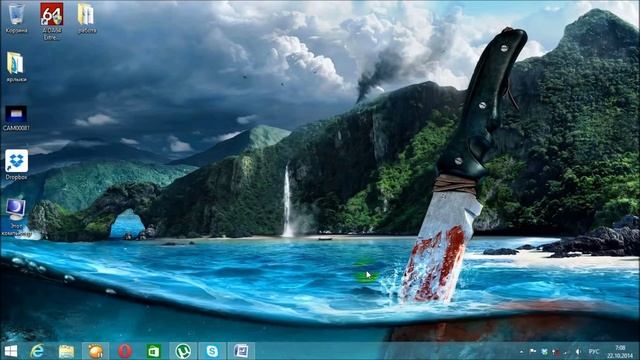Launch Internet Explorer from the taskbar
The width and height of the screenshot is (640, 360).
pyautogui.click(x=38, y=351)
